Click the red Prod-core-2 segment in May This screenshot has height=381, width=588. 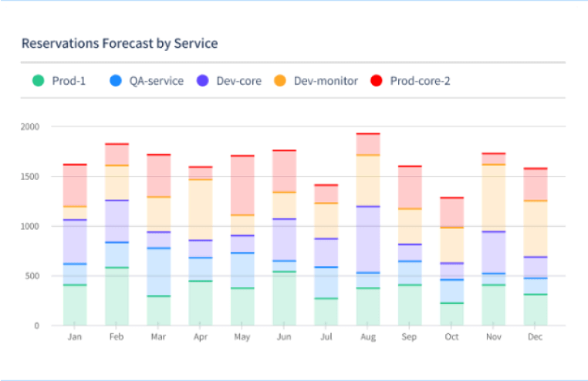click(242, 185)
